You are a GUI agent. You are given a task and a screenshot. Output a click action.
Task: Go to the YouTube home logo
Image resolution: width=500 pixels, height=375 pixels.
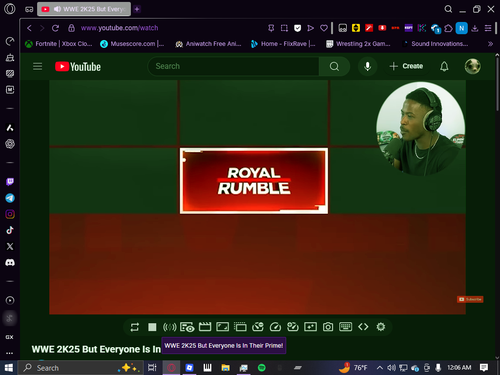[x=78, y=67]
